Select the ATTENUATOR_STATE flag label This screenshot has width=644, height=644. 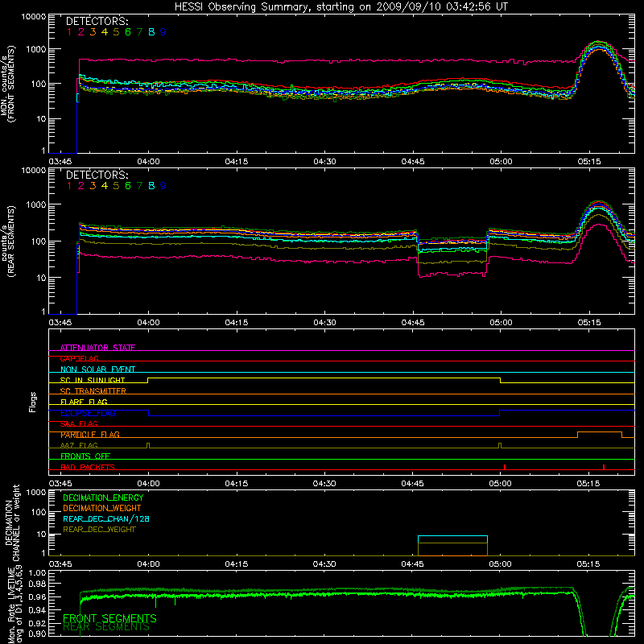(x=97, y=348)
